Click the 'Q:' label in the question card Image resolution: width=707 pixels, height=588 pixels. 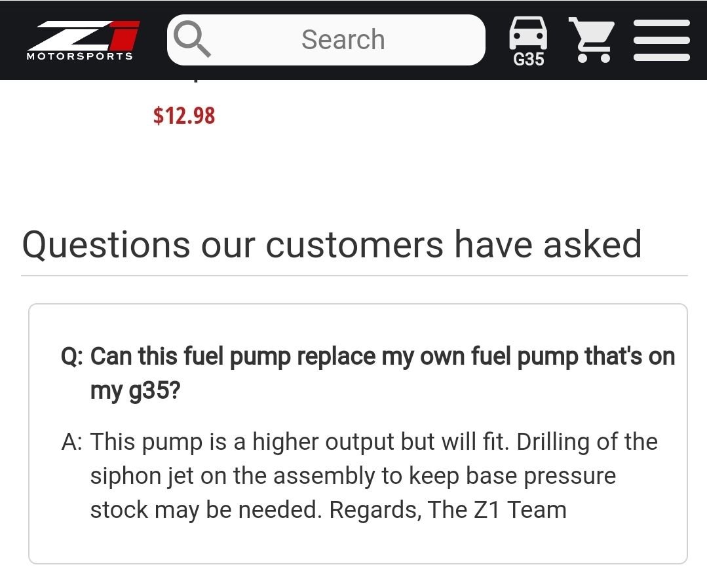71,357
